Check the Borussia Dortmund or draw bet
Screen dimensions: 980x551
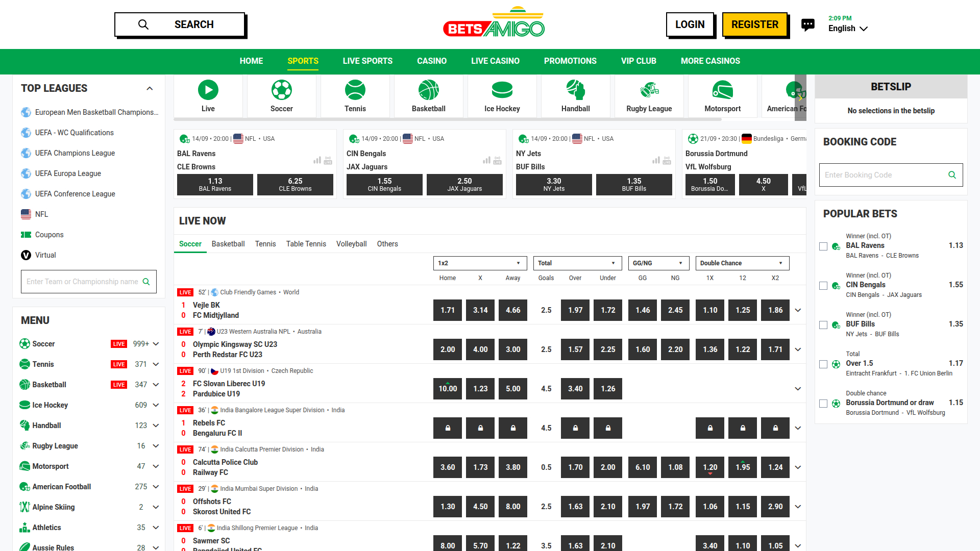(823, 404)
